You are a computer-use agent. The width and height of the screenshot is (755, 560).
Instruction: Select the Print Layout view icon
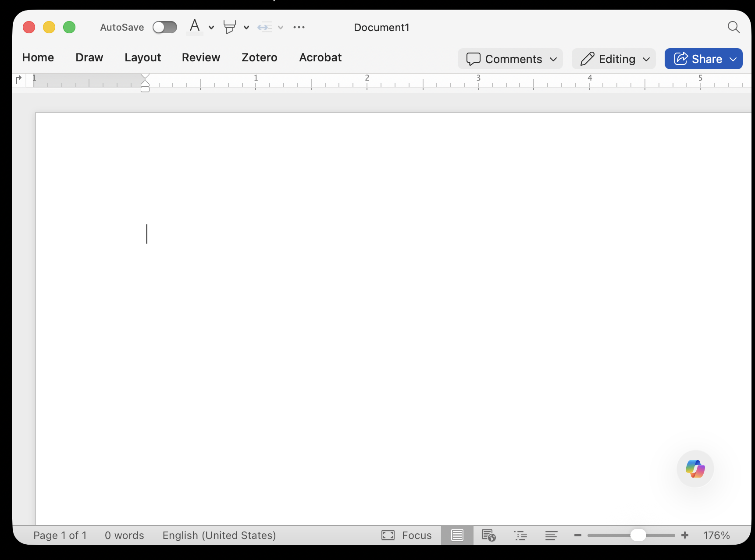pos(457,535)
